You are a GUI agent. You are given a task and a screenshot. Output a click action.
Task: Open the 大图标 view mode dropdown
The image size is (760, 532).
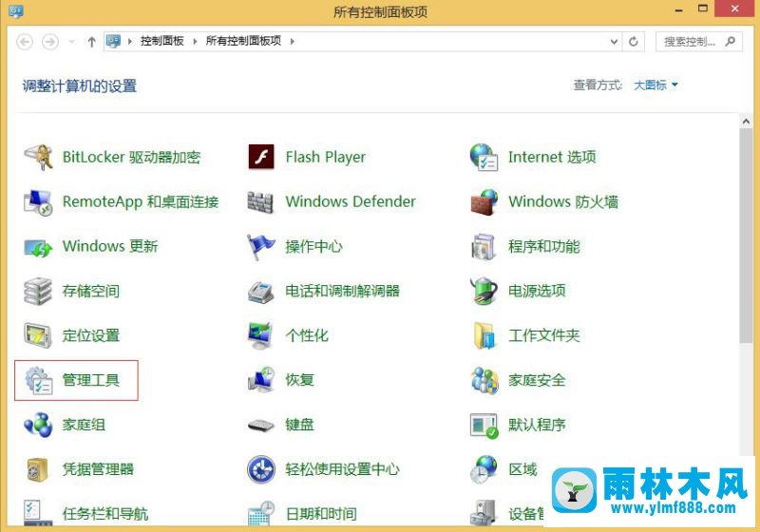pyautogui.click(x=655, y=85)
